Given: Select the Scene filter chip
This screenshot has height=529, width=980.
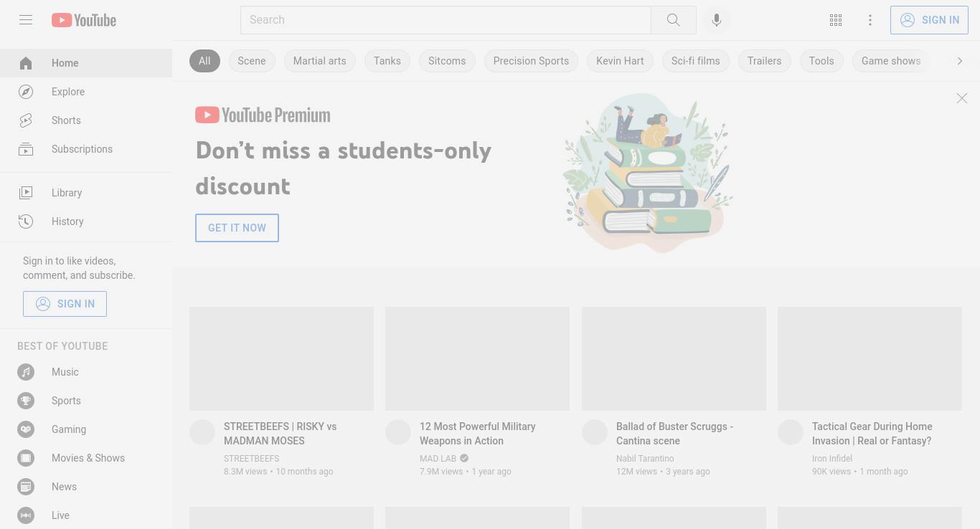Looking at the screenshot, I should [252, 61].
